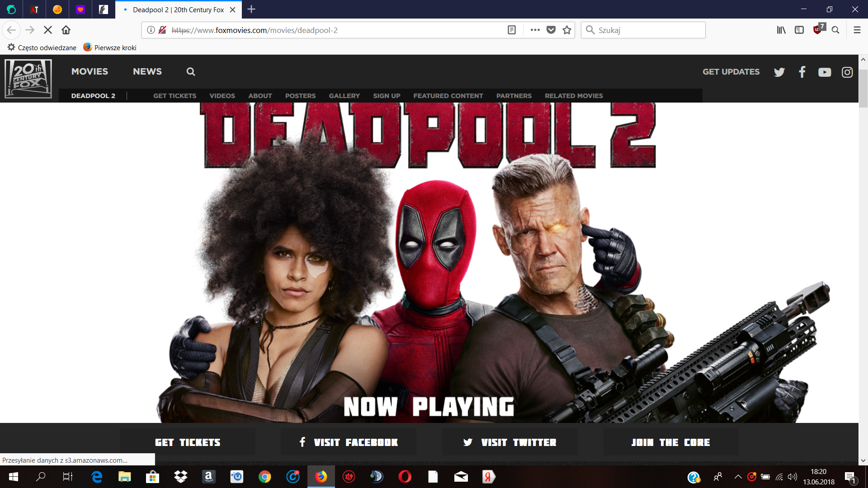This screenshot has width=868, height=488.
Task: Open the site search magnifier
Action: click(190, 71)
